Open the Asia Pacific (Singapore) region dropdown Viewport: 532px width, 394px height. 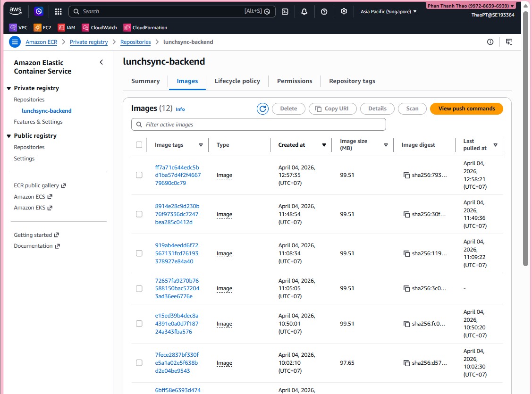tap(388, 11)
